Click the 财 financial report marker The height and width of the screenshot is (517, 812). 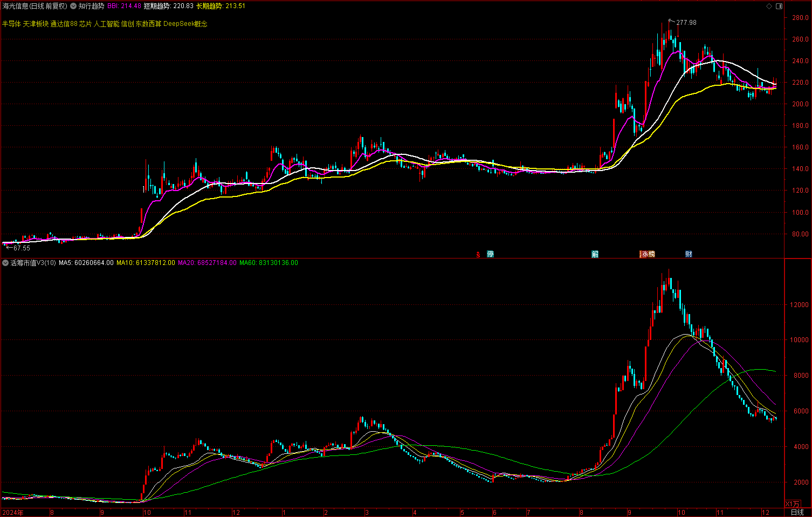pyautogui.click(x=689, y=254)
